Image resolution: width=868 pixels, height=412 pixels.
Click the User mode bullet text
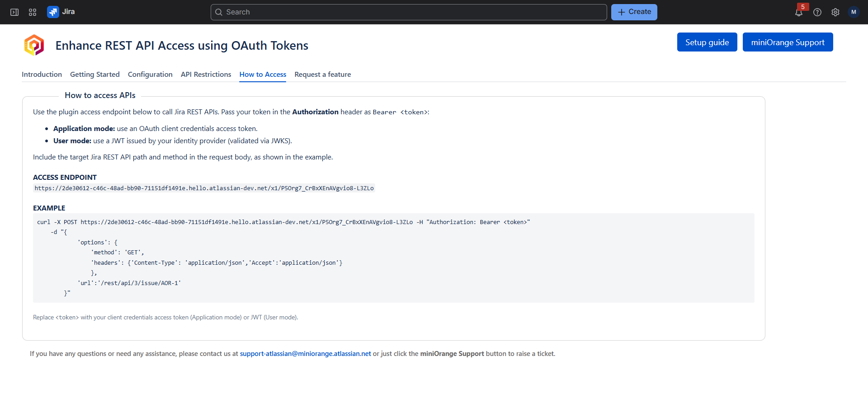click(x=173, y=141)
